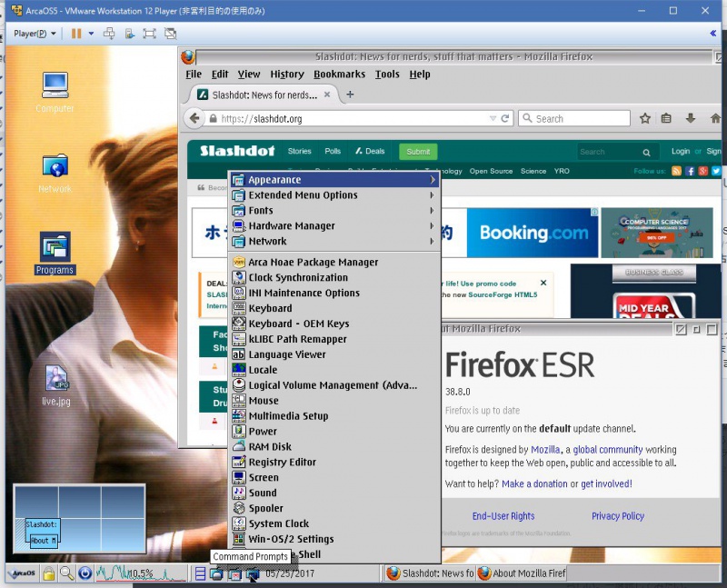
Task: Open the Player(P) dropdown menu
Action: tap(35, 34)
